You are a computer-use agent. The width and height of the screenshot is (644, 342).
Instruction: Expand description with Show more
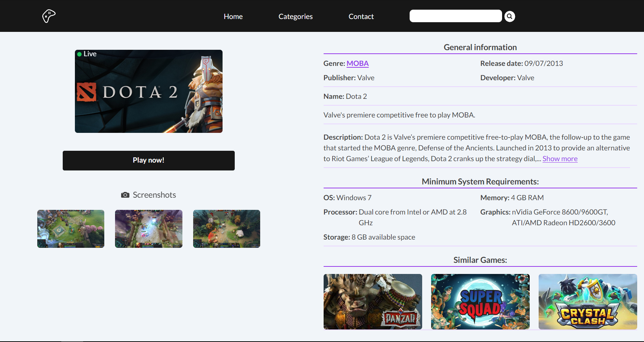tap(560, 159)
